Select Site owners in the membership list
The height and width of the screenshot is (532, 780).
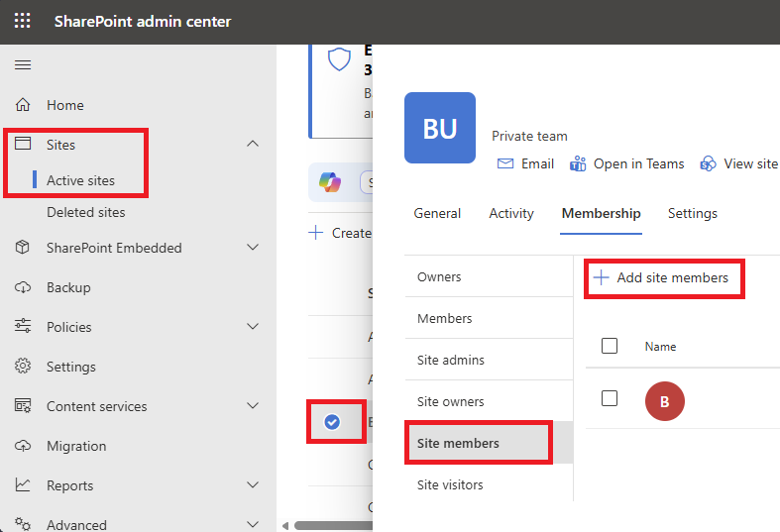(489, 402)
